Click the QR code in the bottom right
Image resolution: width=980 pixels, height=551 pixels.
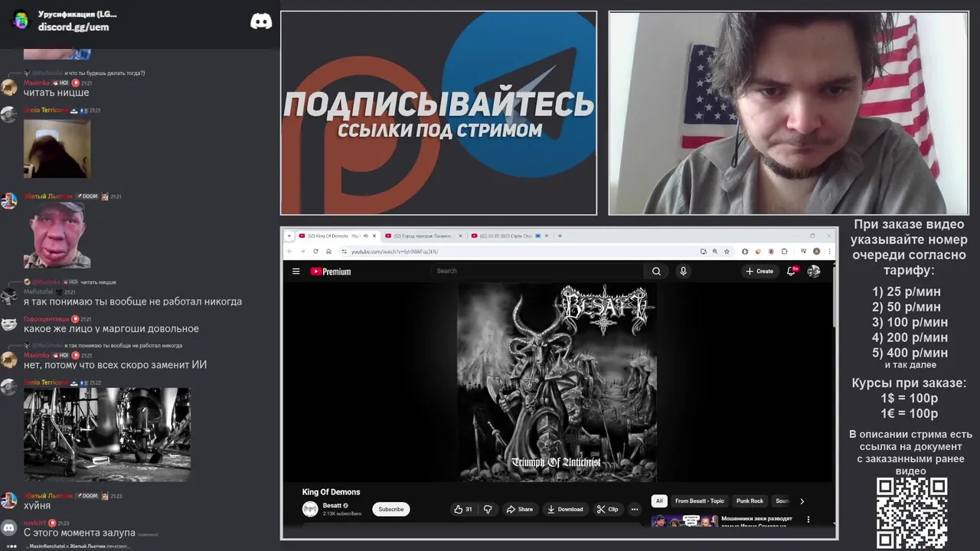click(x=912, y=513)
